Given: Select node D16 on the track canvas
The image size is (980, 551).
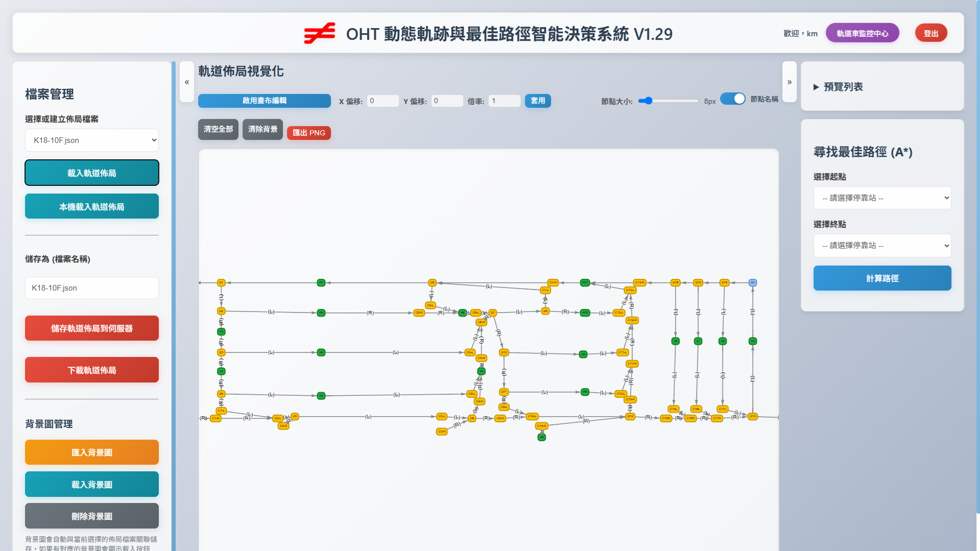Looking at the screenshot, I should point(676,282).
